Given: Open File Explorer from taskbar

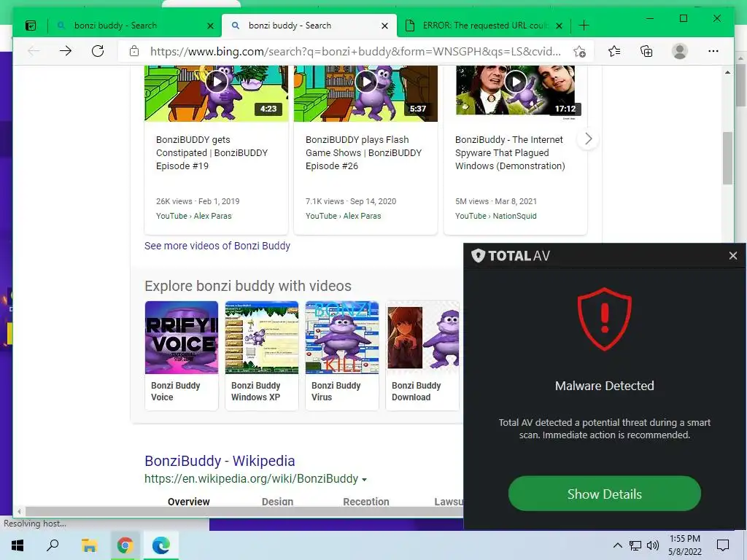Looking at the screenshot, I should pos(89,545).
